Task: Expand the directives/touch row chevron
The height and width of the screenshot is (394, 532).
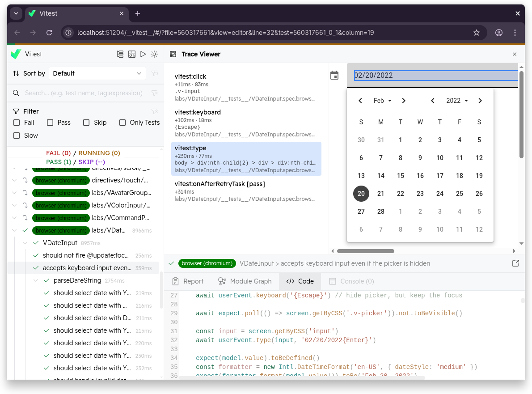Action: pyautogui.click(x=14, y=180)
